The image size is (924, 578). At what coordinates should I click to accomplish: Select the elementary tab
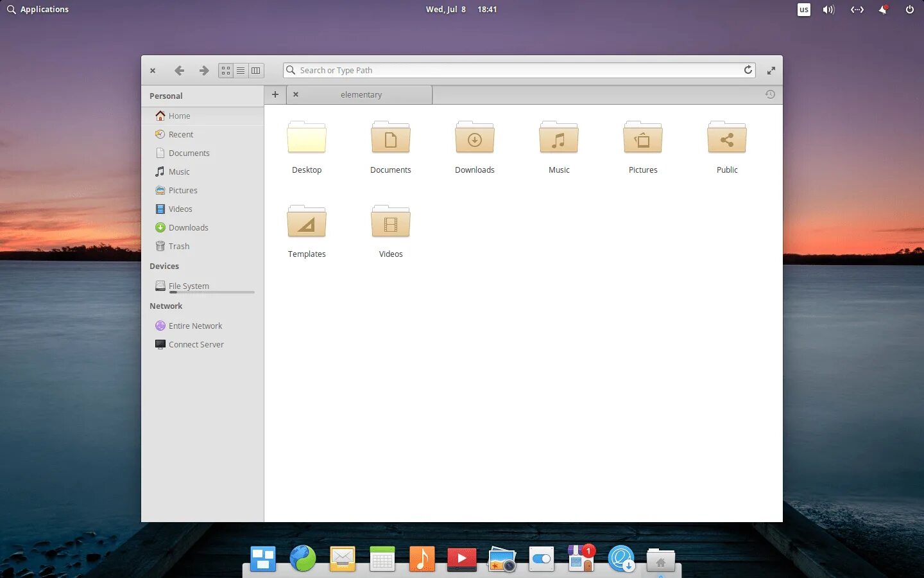coord(361,95)
